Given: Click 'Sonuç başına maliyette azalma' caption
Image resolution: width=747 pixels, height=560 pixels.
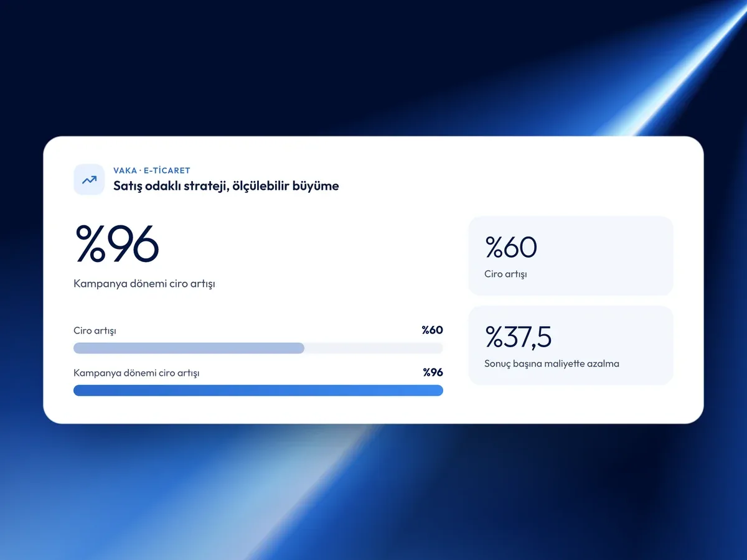Looking at the screenshot, I should coord(552,364).
